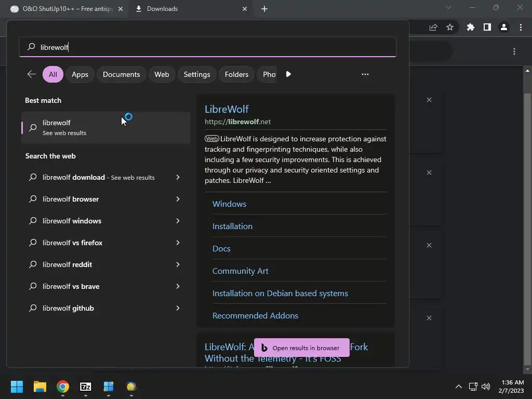Screen dimensions: 532x399
Task: Select the All filter tab
Action: point(53,74)
